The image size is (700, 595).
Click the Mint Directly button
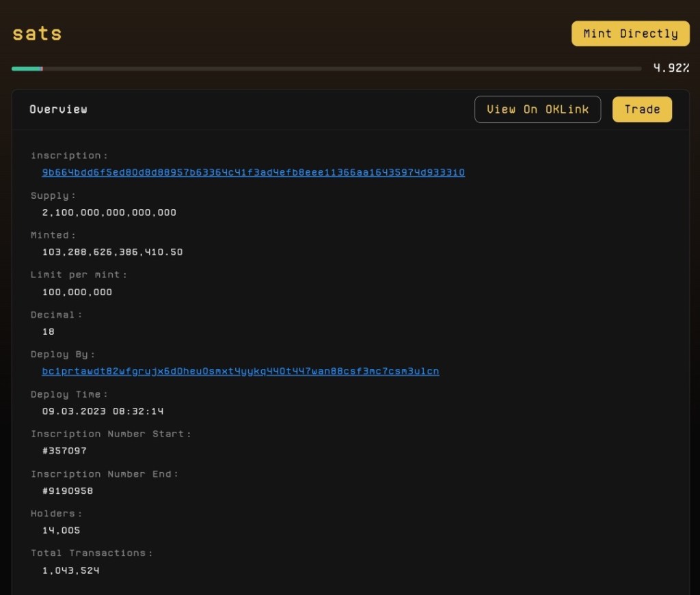(630, 33)
